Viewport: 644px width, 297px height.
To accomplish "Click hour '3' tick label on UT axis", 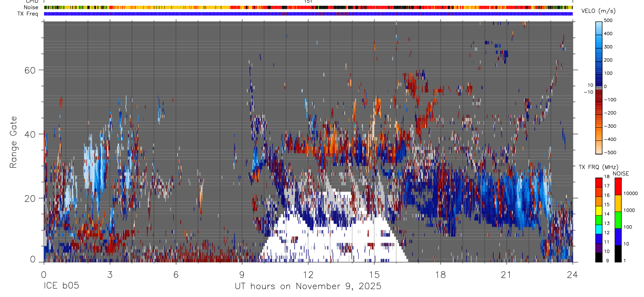I will click(x=110, y=275).
